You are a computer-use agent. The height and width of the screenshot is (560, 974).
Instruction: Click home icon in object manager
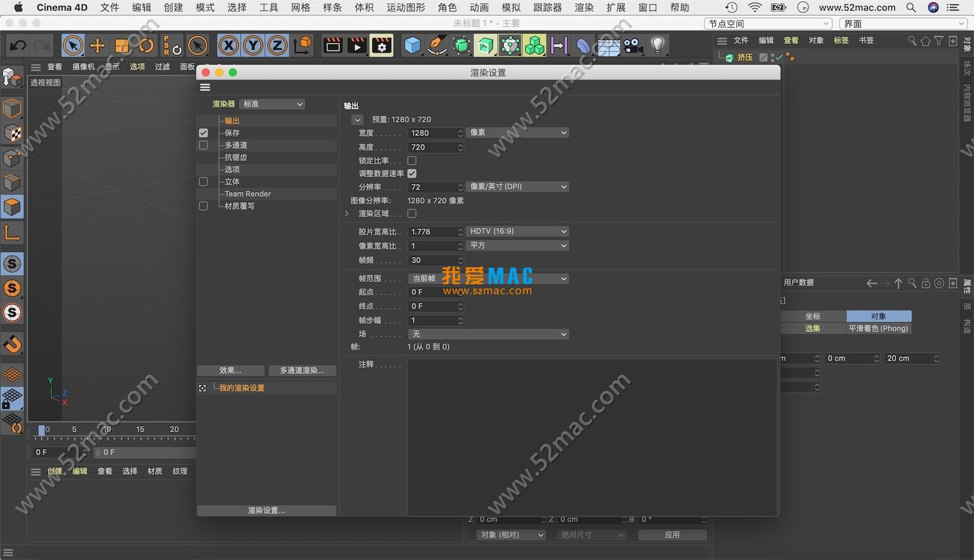pyautogui.click(x=925, y=41)
